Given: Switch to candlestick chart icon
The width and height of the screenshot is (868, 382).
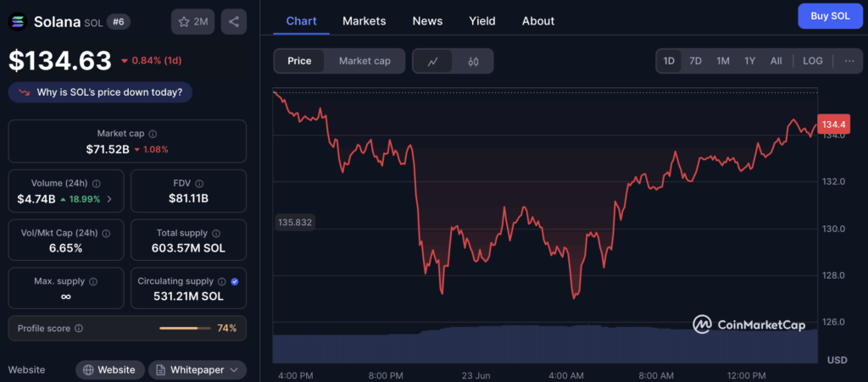Looking at the screenshot, I should (x=473, y=61).
